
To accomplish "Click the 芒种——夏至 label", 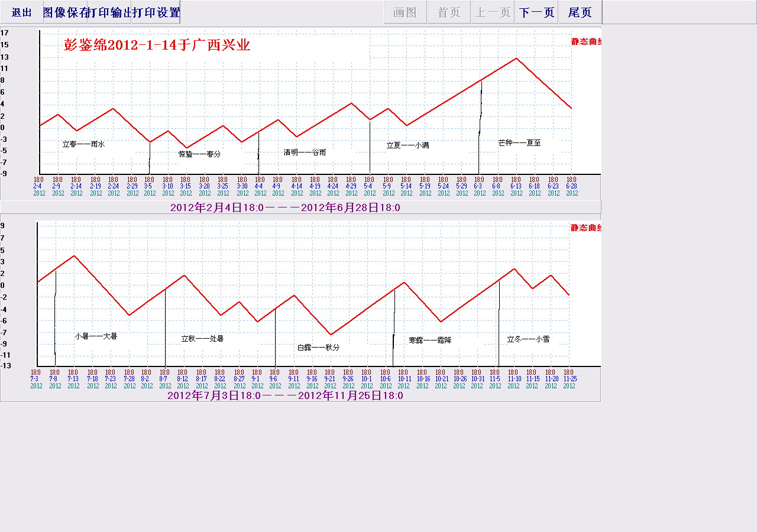I will (519, 143).
